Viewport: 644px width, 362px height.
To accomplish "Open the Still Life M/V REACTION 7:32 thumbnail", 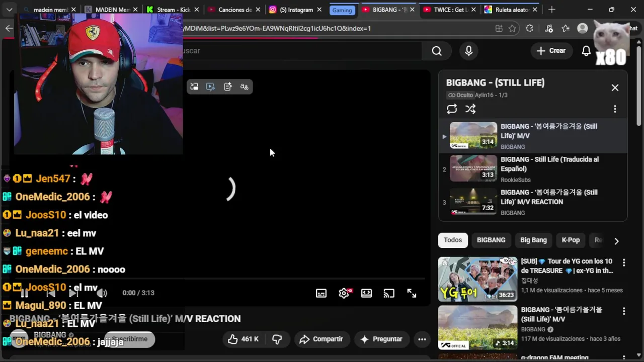I will click(x=473, y=202).
